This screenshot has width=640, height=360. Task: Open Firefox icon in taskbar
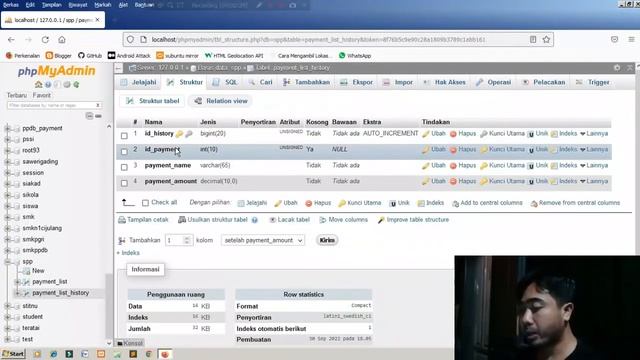pyautogui.click(x=164, y=354)
